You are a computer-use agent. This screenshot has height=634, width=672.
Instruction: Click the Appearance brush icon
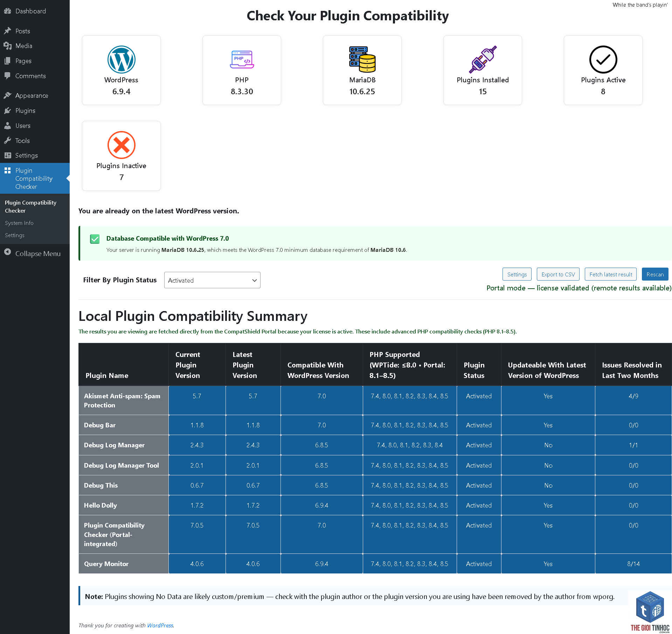point(7,95)
